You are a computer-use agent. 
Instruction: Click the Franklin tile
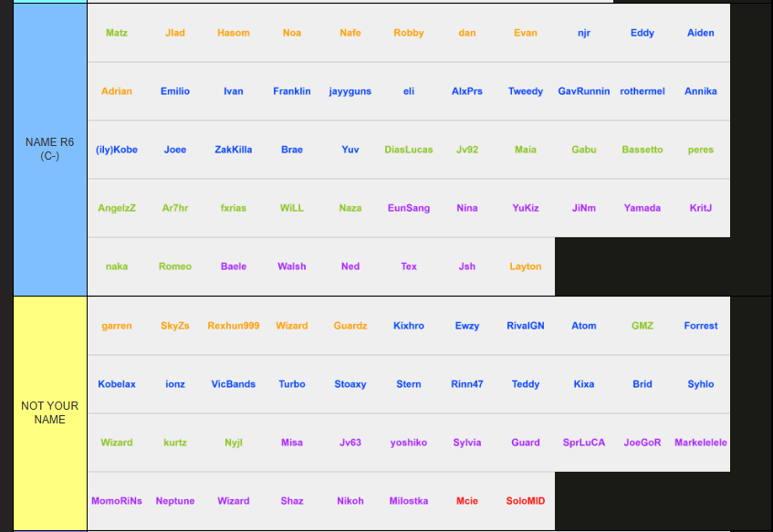[x=292, y=91]
